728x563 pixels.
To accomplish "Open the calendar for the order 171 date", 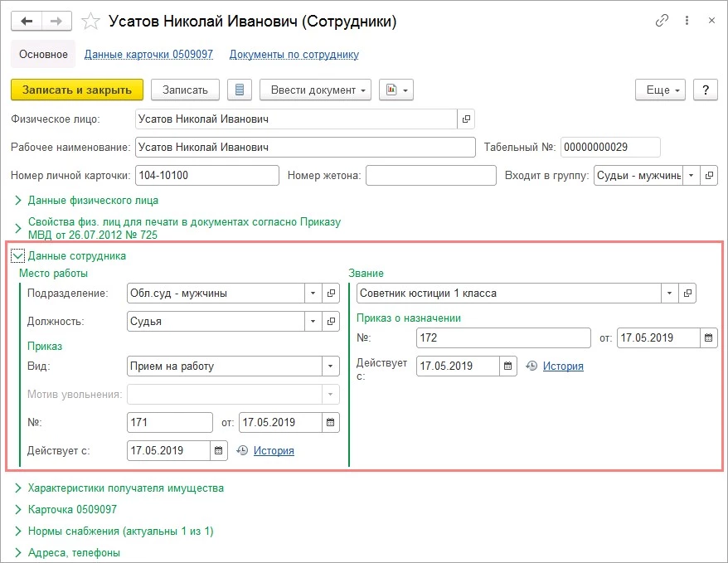I will tap(331, 422).
